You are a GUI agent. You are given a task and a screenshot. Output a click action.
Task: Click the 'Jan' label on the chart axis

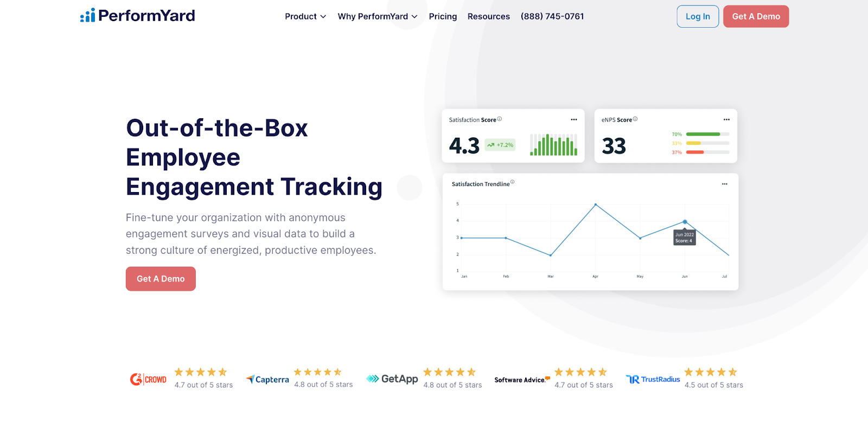(464, 277)
